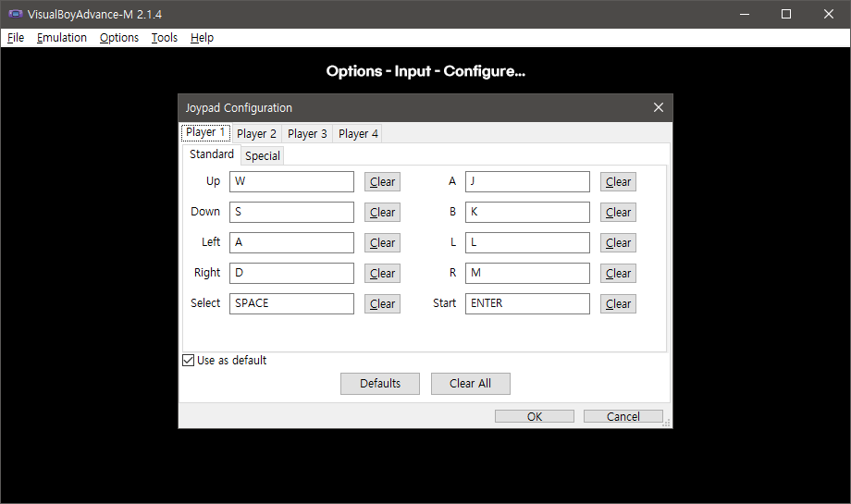Viewport: 851px width, 504px height.
Task: Click the Left key input field
Action: [291, 242]
